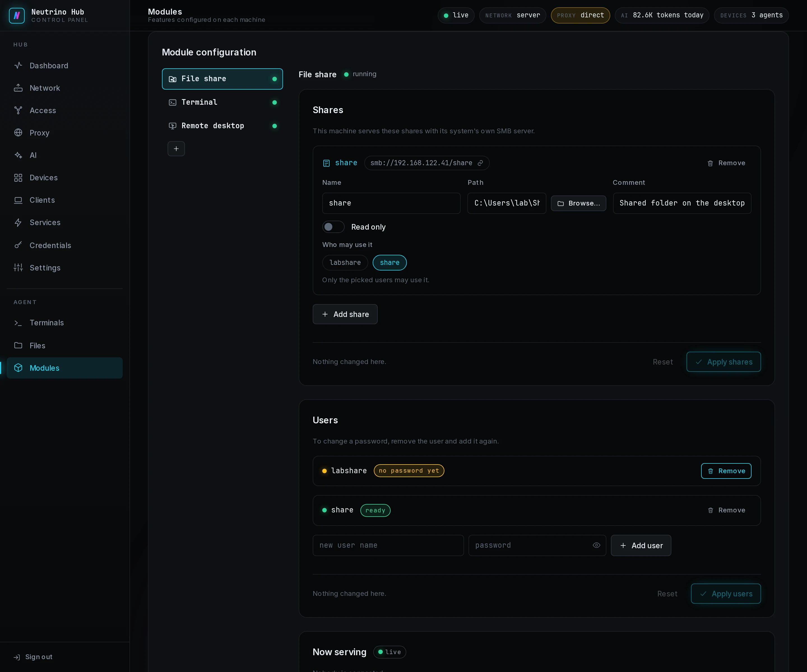Open the Remote desktop module tab
Viewport: 807px width, 672px height.
222,126
